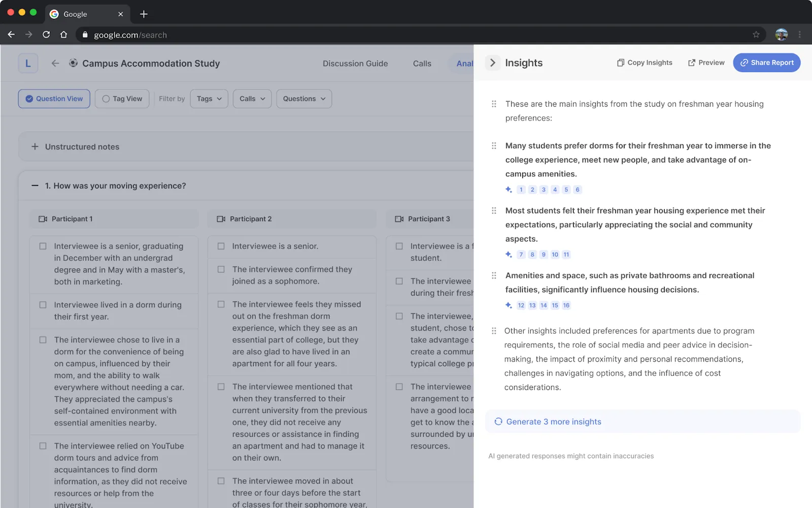Click the browser home button
The image size is (812, 508).
pyautogui.click(x=63, y=35)
